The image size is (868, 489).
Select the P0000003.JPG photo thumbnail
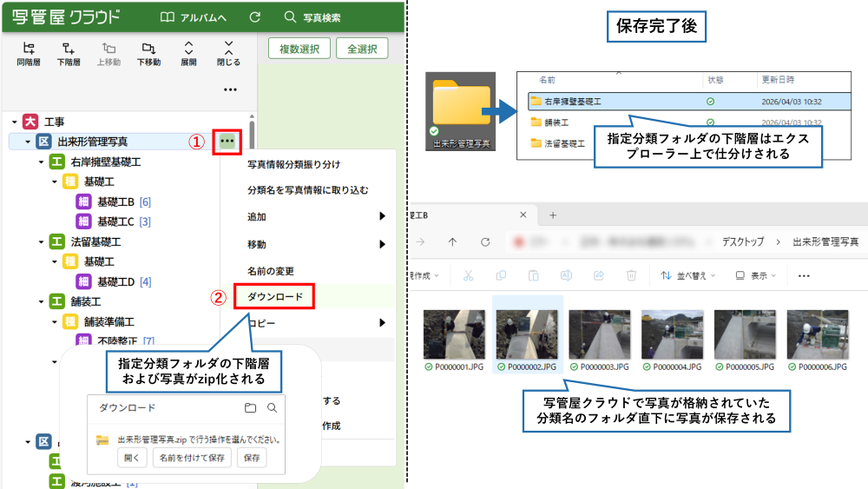[599, 341]
